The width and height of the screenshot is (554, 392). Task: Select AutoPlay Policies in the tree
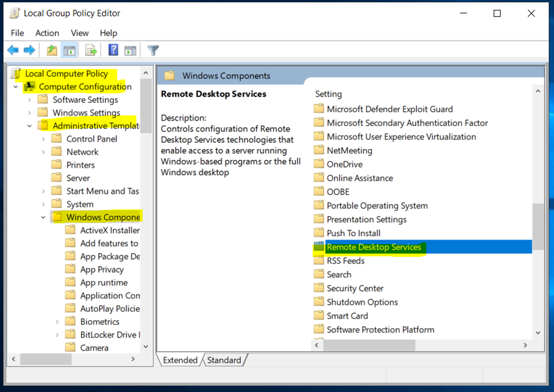[110, 308]
